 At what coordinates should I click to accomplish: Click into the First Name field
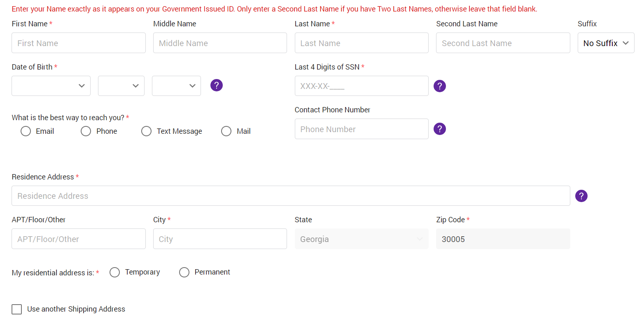(78, 43)
